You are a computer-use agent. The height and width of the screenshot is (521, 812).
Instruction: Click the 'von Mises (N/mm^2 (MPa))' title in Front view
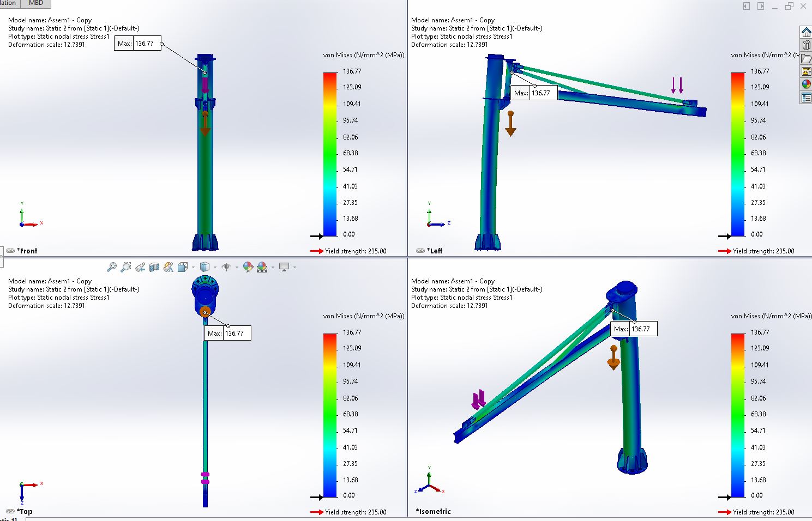pyautogui.click(x=364, y=55)
